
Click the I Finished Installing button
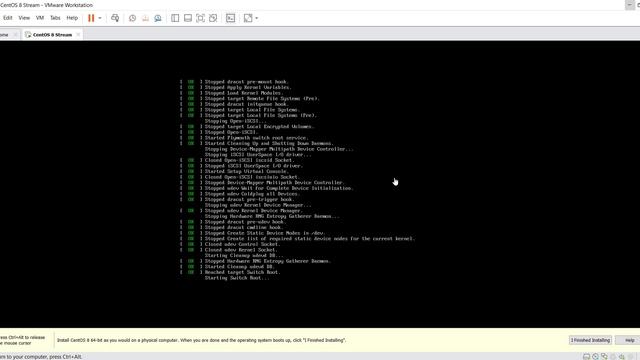(590, 340)
